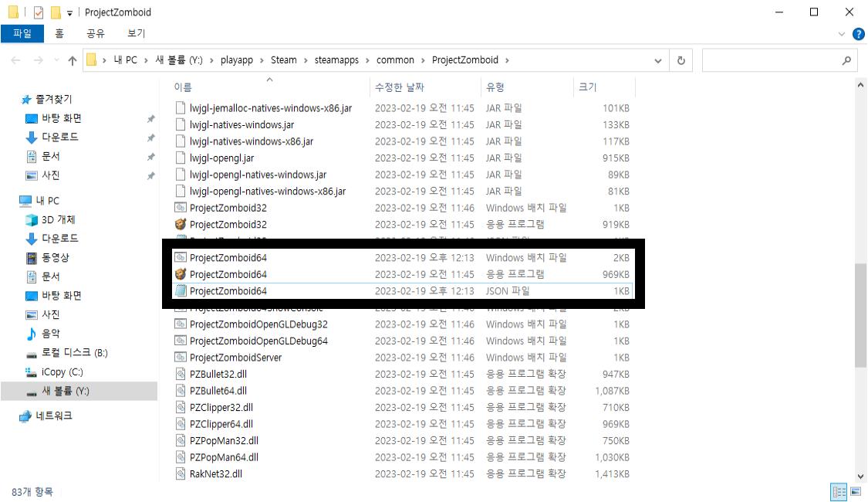Click the ProjectZomboid64 batch file icon
868x502 pixels.
click(180, 258)
